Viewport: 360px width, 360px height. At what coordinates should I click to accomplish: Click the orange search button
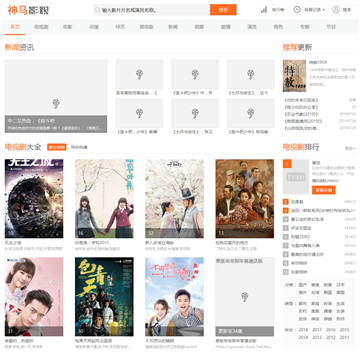pyautogui.click(x=223, y=10)
